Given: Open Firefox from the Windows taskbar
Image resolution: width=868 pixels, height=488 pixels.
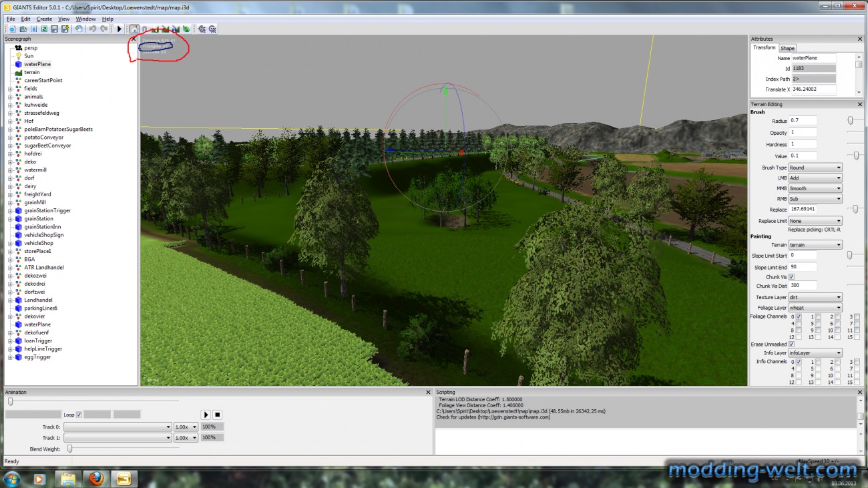Looking at the screenshot, I should tap(95, 479).
